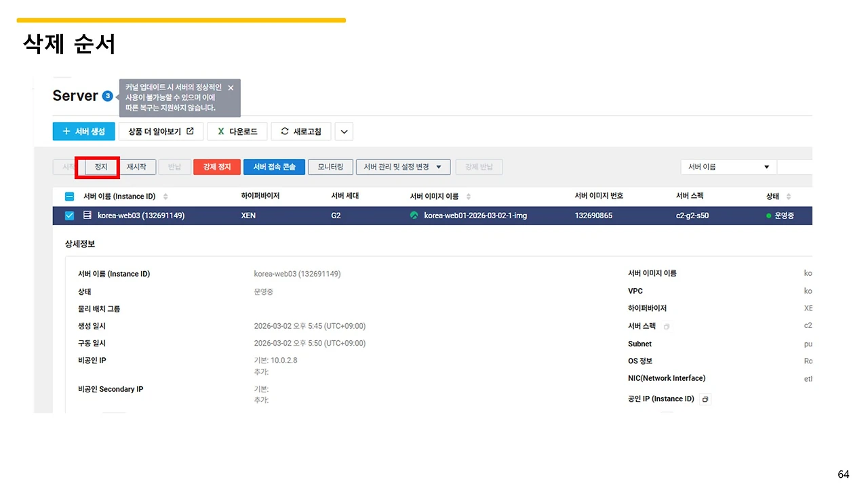Click the VPC label in details
This screenshot has width=868, height=488.
pyautogui.click(x=635, y=291)
